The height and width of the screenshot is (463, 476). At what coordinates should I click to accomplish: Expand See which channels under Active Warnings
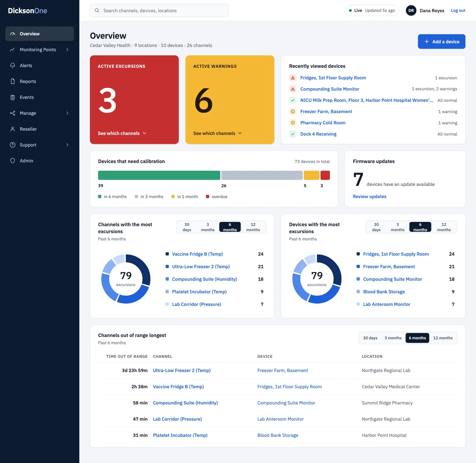(218, 133)
